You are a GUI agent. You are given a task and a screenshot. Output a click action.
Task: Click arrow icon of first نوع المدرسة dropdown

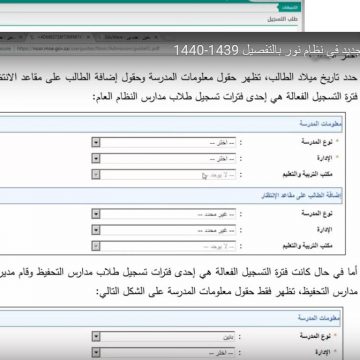[x=96, y=143]
